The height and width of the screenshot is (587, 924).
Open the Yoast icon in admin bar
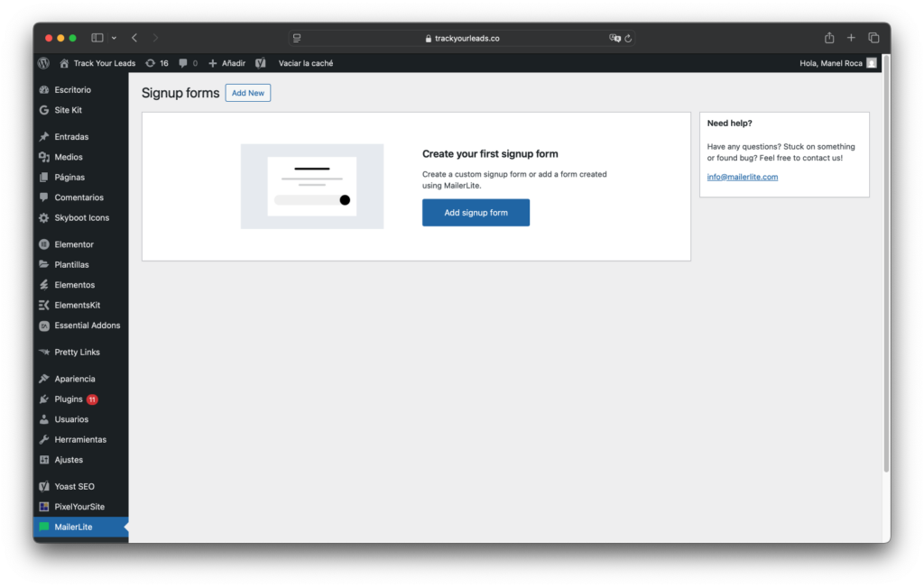[261, 63]
